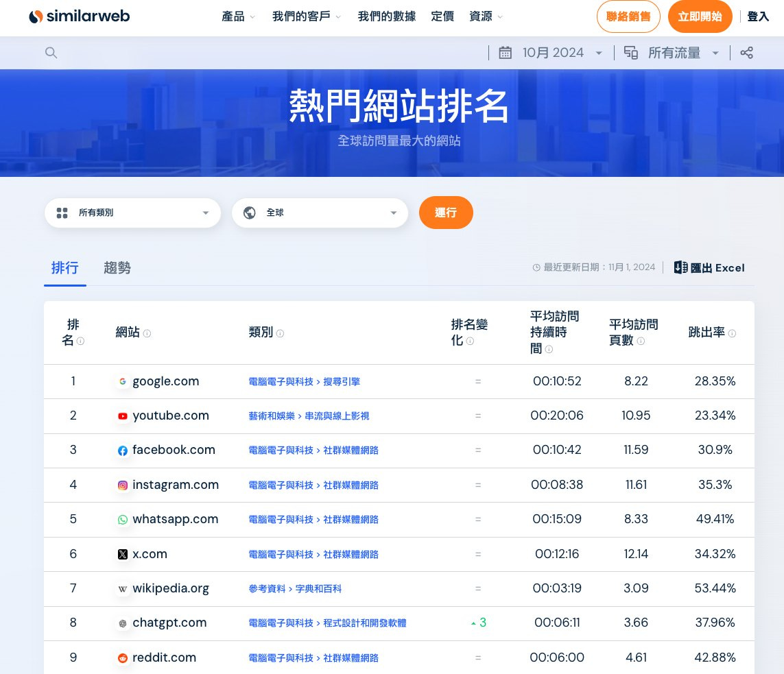Click the 53.44% bounce rate value
784x674 pixels.
tap(715, 588)
